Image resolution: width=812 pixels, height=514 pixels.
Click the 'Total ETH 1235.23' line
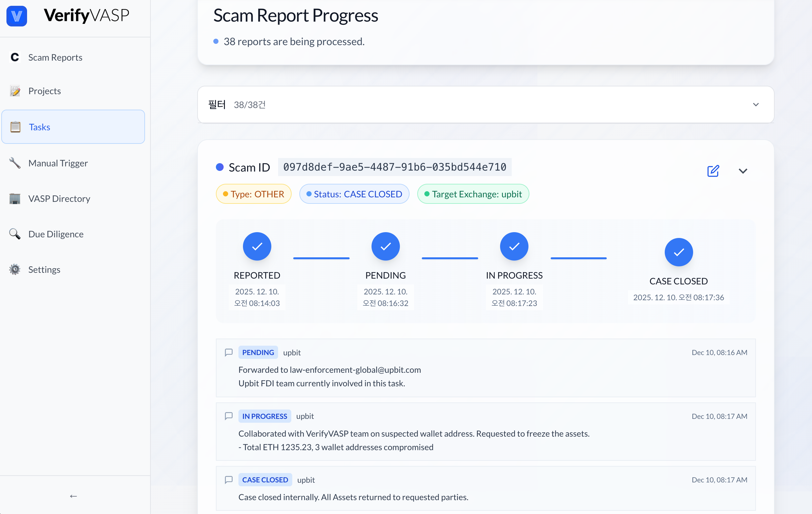(x=336, y=447)
